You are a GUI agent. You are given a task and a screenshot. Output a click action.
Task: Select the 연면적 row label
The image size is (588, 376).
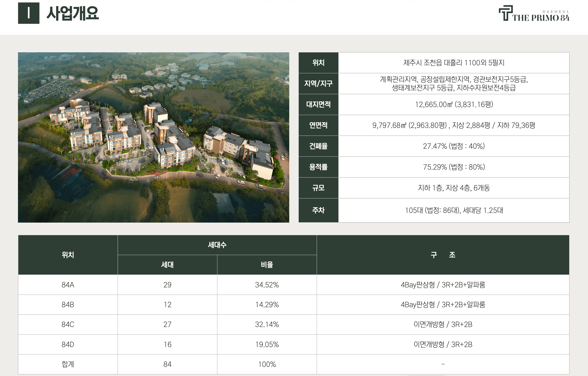[318, 125]
